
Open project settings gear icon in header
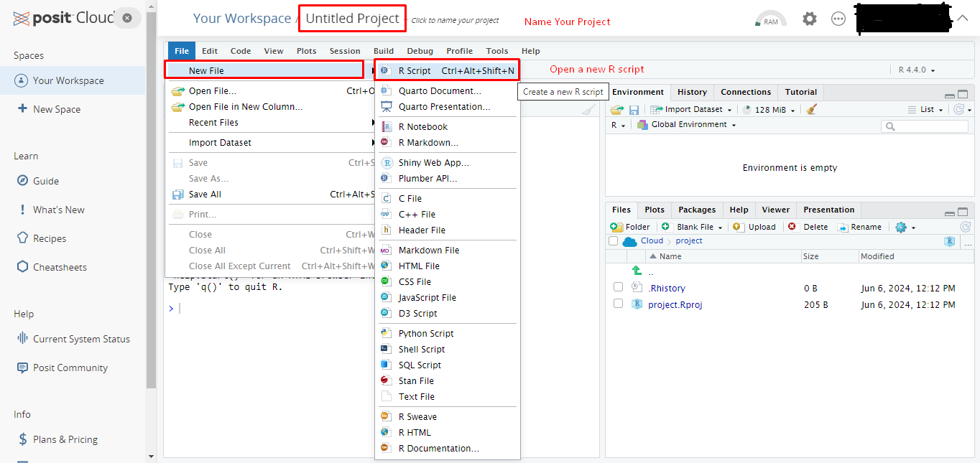(810, 19)
